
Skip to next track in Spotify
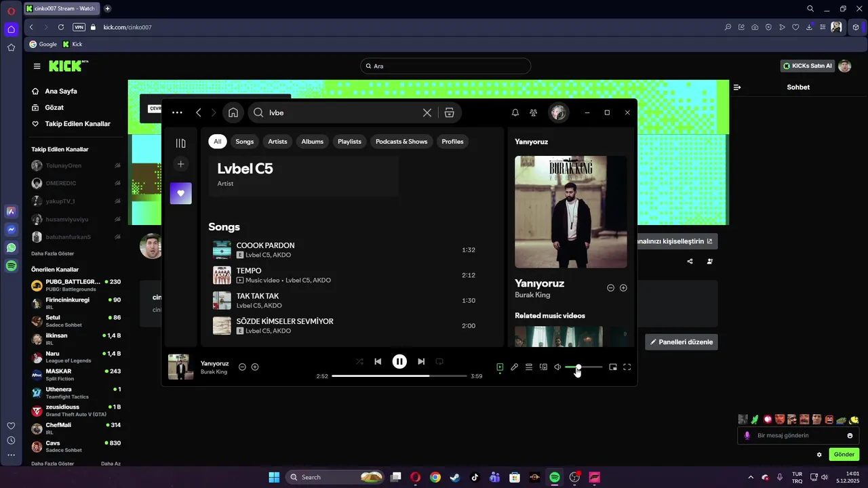pos(421,361)
